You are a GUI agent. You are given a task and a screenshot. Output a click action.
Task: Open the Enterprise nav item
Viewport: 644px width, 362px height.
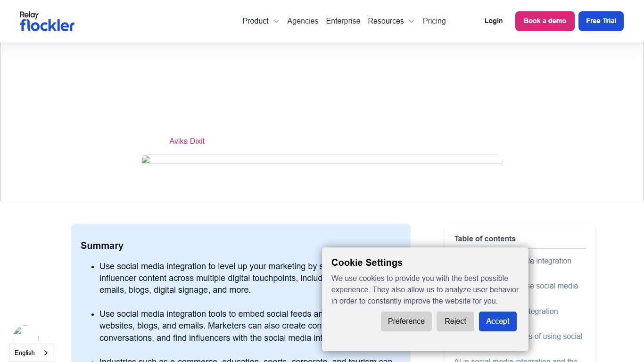click(x=343, y=21)
